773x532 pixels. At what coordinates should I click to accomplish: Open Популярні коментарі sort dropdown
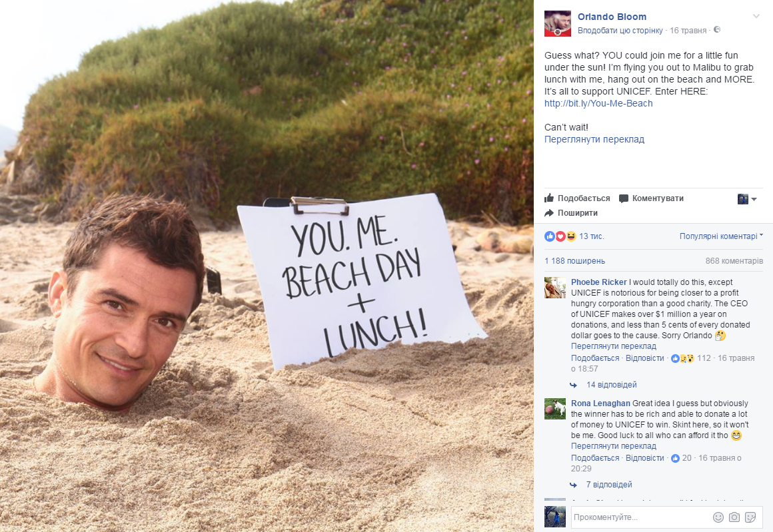coord(721,236)
